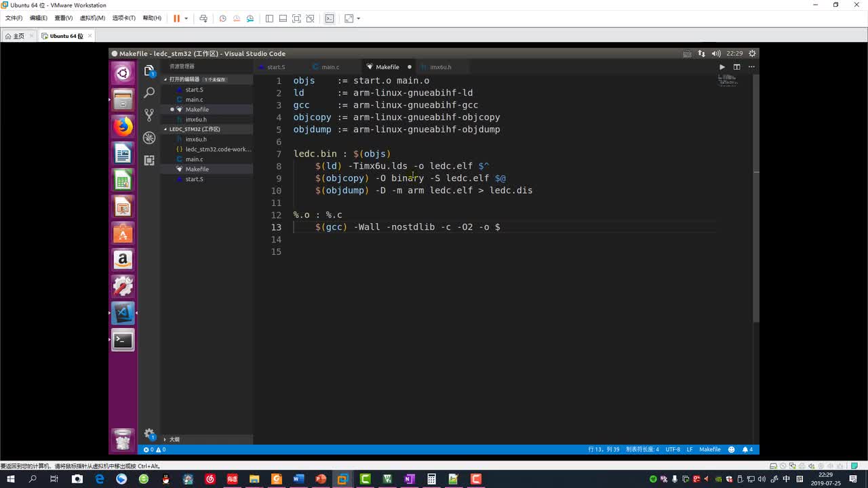
Task: Open the Extensions view in the activity bar
Action: (x=149, y=160)
